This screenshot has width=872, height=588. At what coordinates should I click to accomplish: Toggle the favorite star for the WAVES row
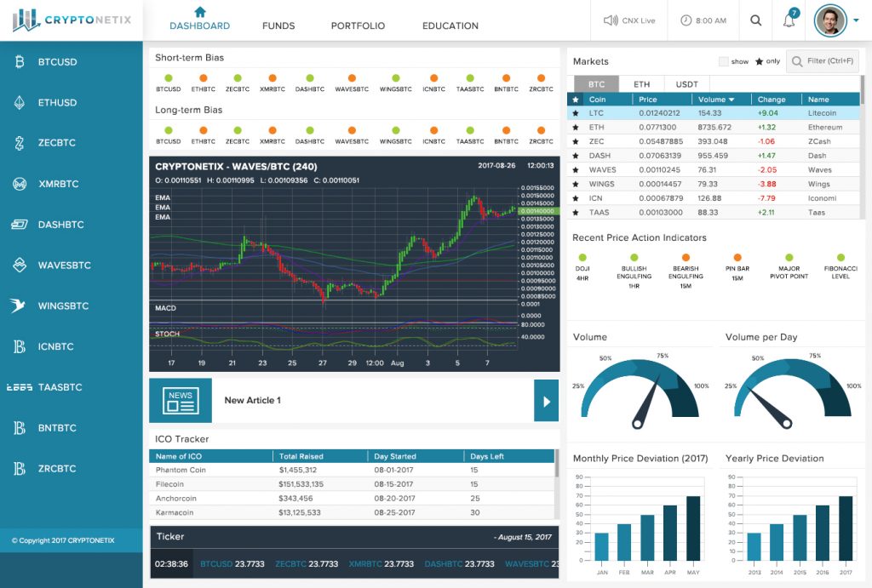(x=576, y=170)
